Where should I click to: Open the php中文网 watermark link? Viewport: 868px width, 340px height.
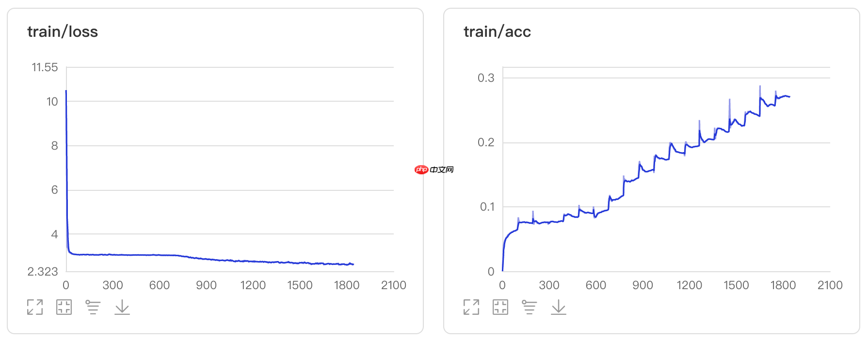coord(434,170)
